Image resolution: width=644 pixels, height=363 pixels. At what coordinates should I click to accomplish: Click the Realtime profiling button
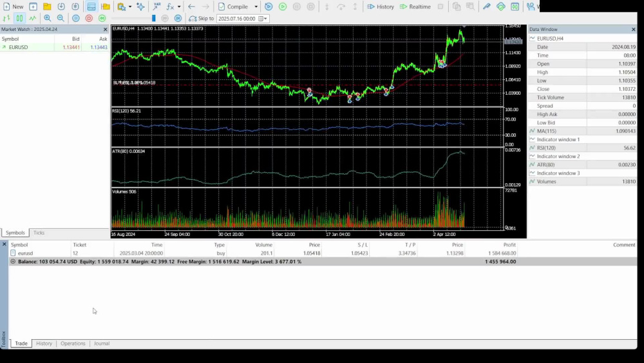(x=415, y=6)
